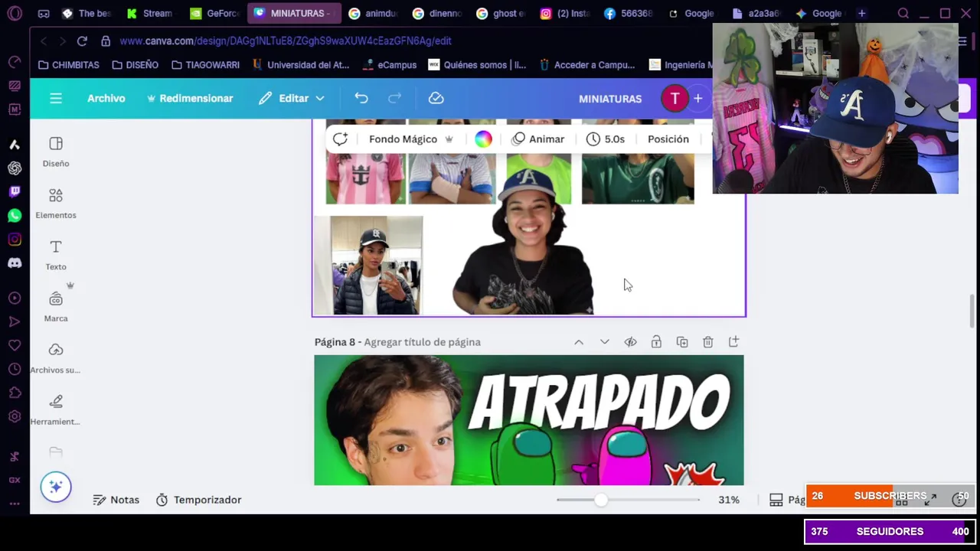
Task: Start the Temporizador
Action: tap(198, 500)
